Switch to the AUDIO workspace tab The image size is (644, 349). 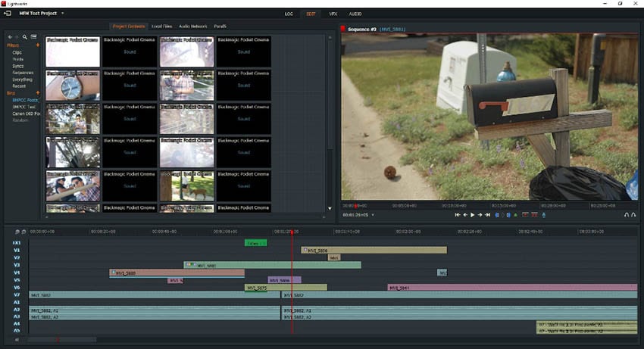(355, 14)
